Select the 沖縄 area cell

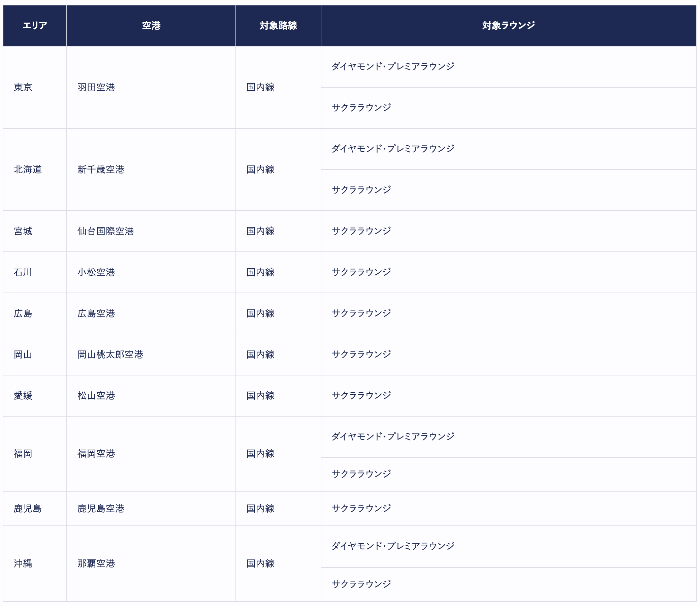tap(23, 564)
